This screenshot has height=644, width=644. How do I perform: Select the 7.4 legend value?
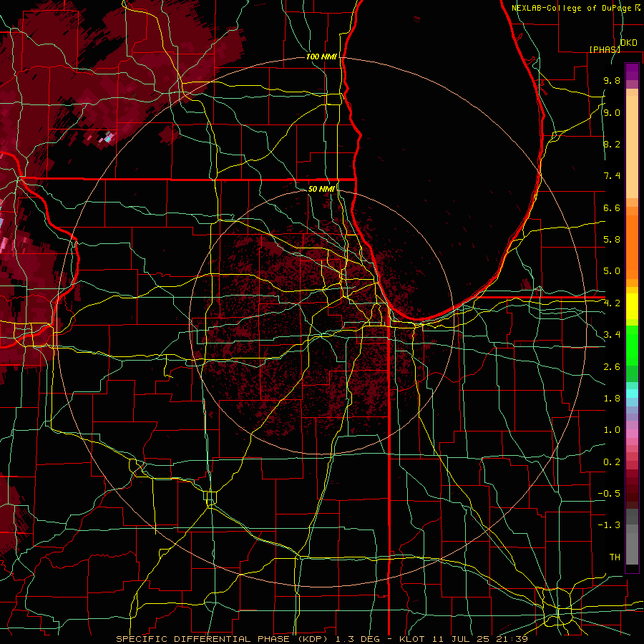pyautogui.click(x=612, y=176)
